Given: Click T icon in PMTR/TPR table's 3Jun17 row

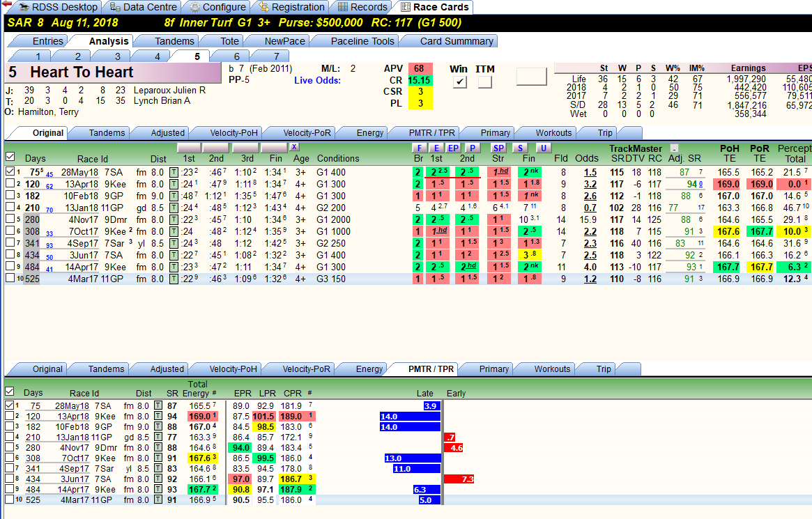Looking at the screenshot, I should point(158,479).
